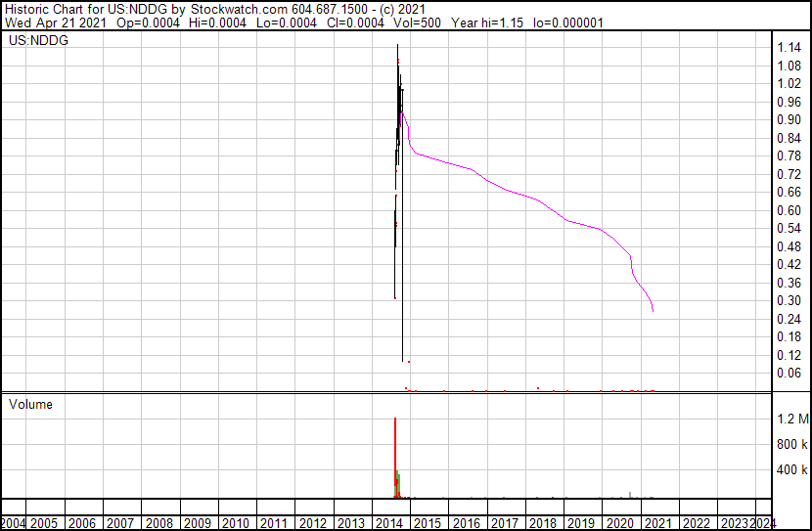Click the 'lo=0.000001' year low value

[x=568, y=22]
